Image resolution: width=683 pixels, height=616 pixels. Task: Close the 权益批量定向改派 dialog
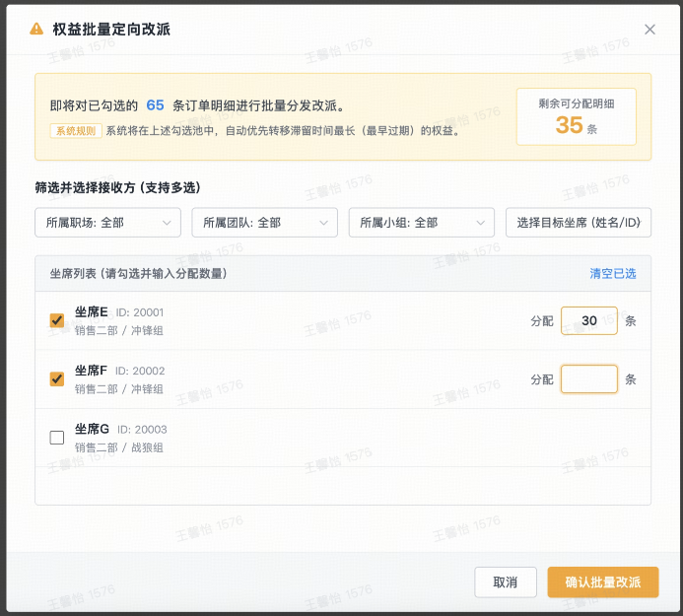pos(649,30)
